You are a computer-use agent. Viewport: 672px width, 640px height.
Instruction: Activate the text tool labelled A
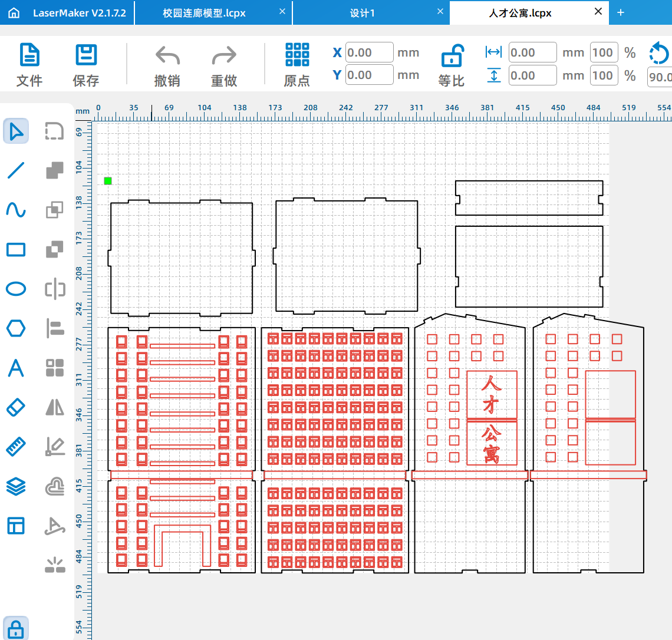[x=17, y=368]
